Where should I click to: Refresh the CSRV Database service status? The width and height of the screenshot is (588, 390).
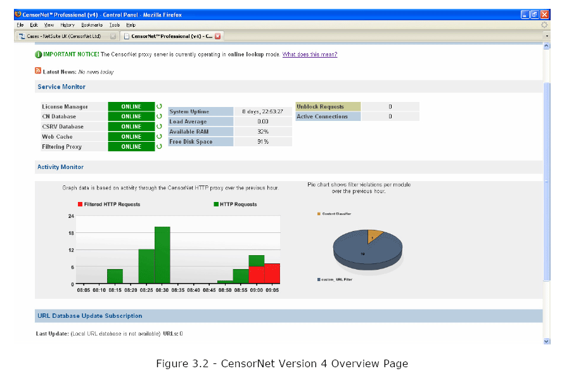coord(159,127)
